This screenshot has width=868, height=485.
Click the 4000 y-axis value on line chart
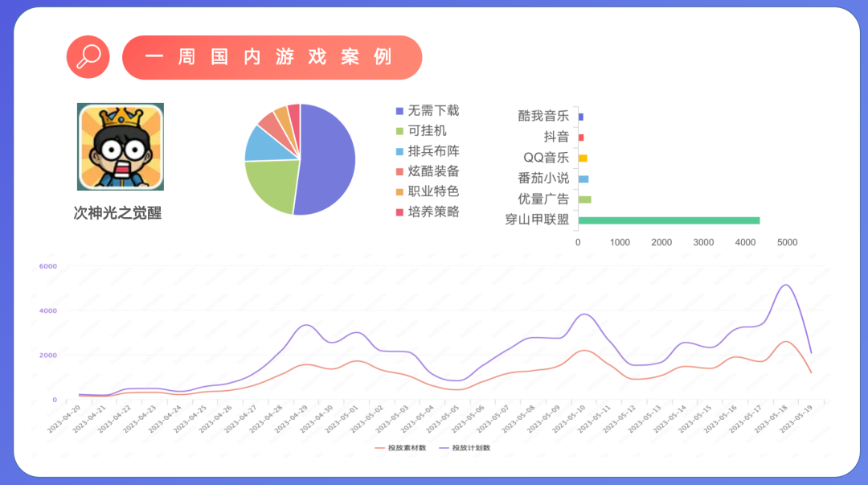(48, 310)
